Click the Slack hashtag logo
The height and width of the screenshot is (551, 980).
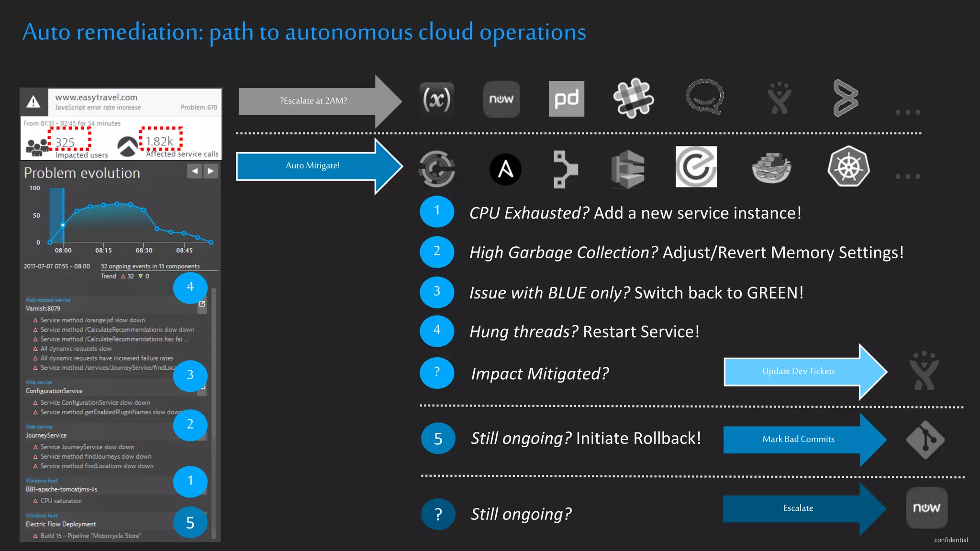tap(634, 98)
